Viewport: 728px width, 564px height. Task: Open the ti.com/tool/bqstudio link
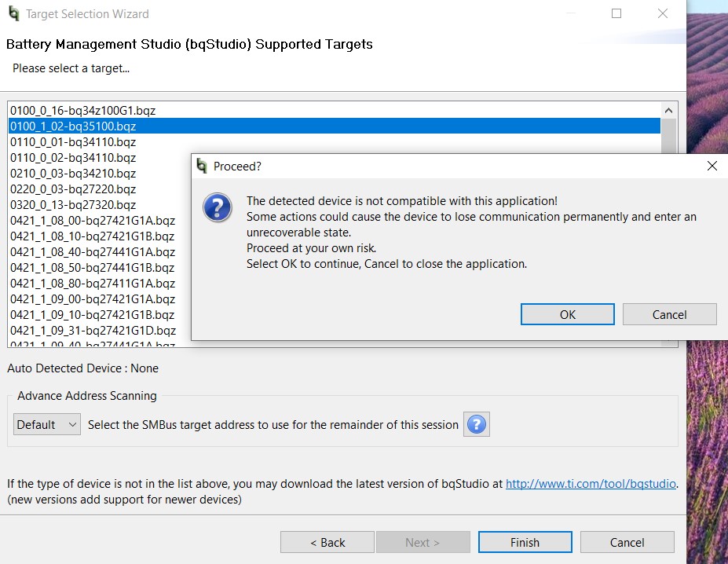pyautogui.click(x=591, y=484)
